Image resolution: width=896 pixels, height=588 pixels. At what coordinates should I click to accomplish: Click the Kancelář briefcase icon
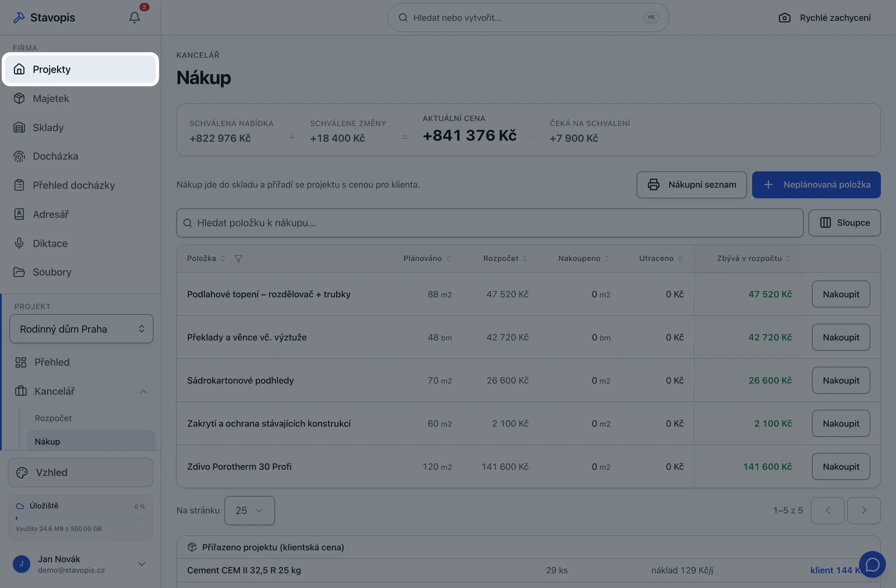pos(21,391)
